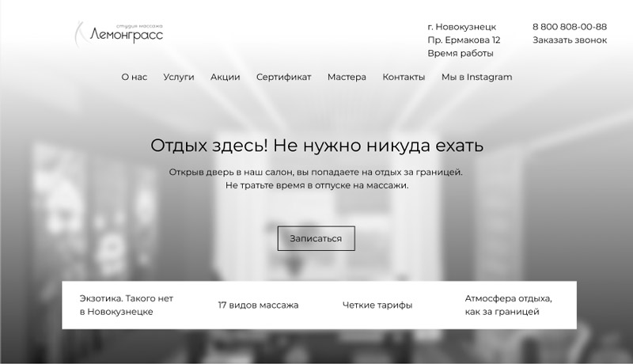This screenshot has height=364, width=633.
Task: Open Время работы info
Action: pyautogui.click(x=461, y=53)
